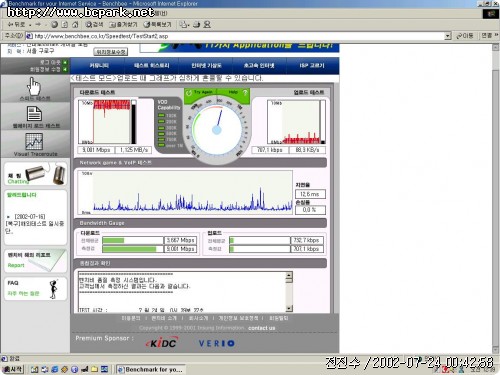Click the VERIO sponsor logo
500x375 pixels.
pyautogui.click(x=217, y=343)
